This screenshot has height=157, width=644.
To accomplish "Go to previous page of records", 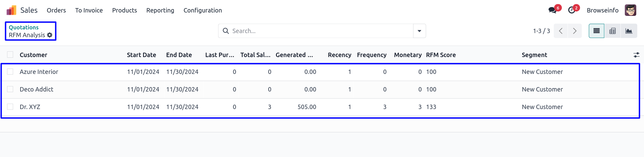I will pyautogui.click(x=561, y=31).
